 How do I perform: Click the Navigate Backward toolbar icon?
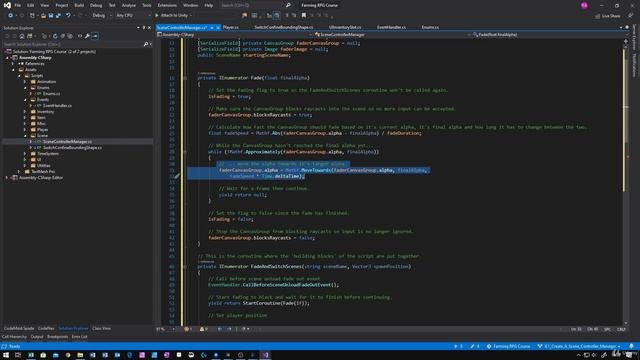pos(10,16)
